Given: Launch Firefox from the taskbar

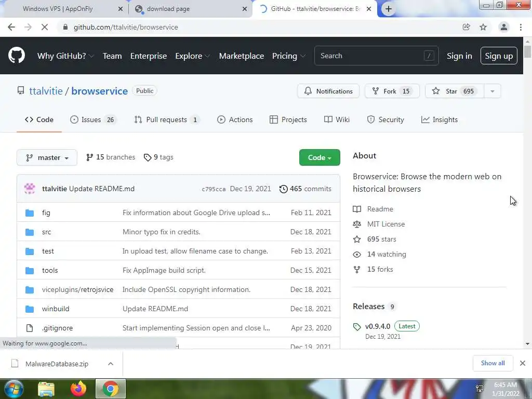Looking at the screenshot, I should pos(78,389).
